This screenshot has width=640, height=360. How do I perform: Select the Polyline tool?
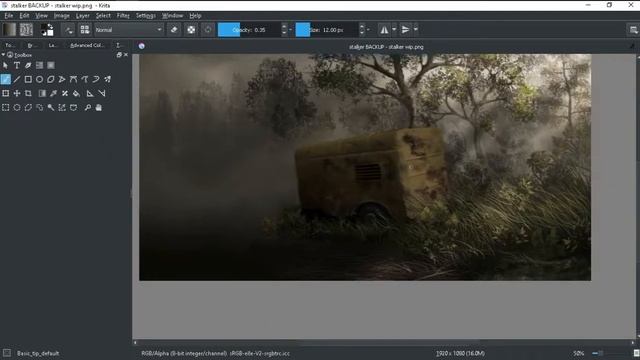point(62,79)
